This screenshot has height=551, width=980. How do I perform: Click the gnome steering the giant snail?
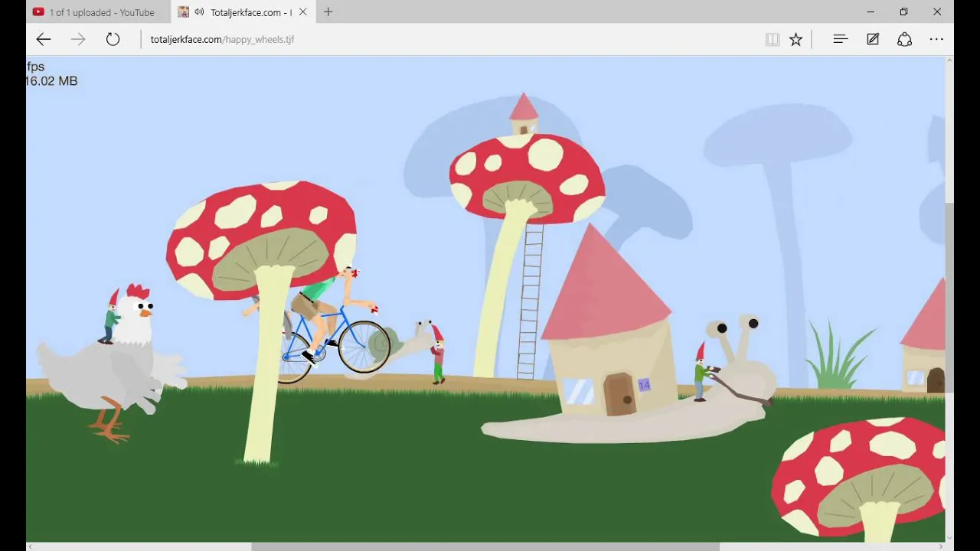(702, 372)
